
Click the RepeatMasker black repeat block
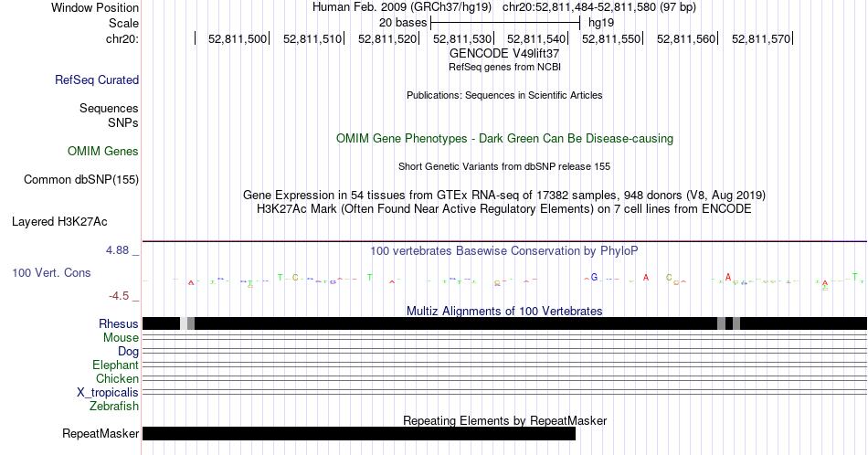coord(359,433)
